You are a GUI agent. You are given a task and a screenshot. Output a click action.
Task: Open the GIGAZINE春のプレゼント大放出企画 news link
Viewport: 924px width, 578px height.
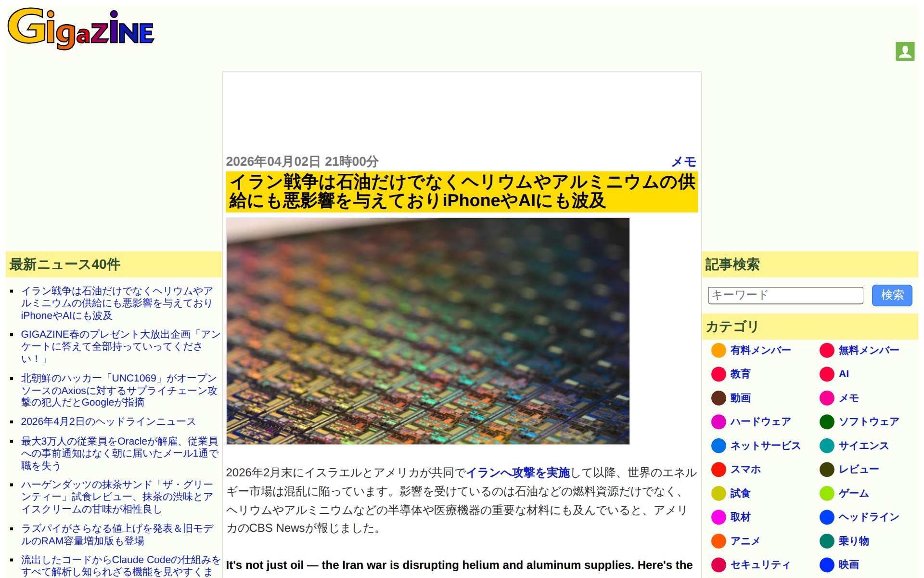tap(120, 346)
